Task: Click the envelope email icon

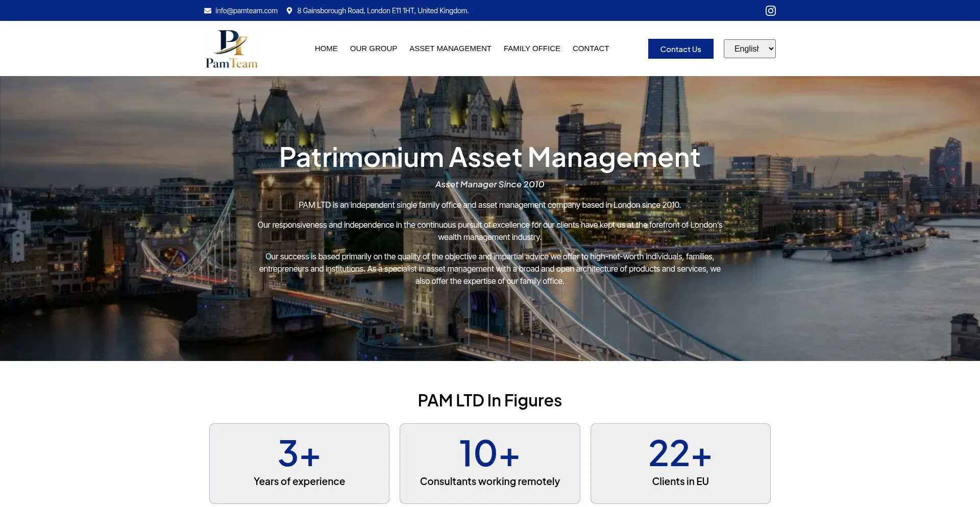Action: [208, 11]
